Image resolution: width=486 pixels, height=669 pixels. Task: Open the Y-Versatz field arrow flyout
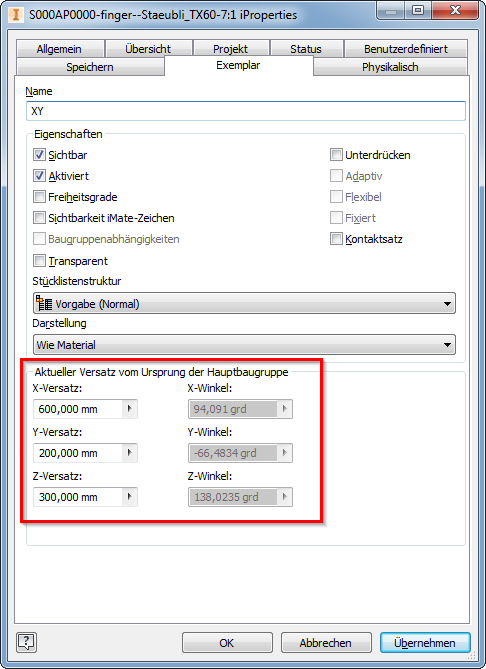click(130, 453)
